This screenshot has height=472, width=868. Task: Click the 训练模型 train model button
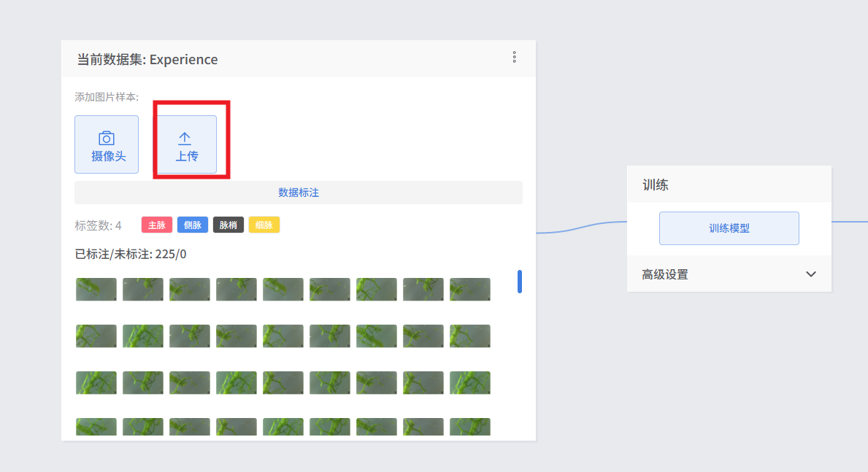click(x=729, y=228)
